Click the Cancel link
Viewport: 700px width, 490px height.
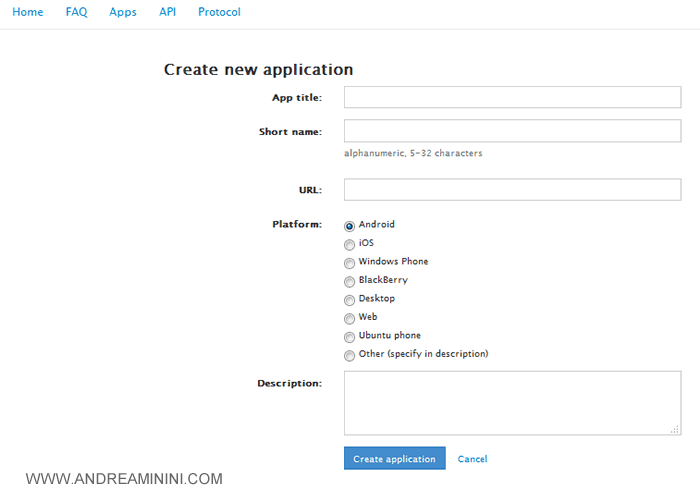click(x=472, y=459)
